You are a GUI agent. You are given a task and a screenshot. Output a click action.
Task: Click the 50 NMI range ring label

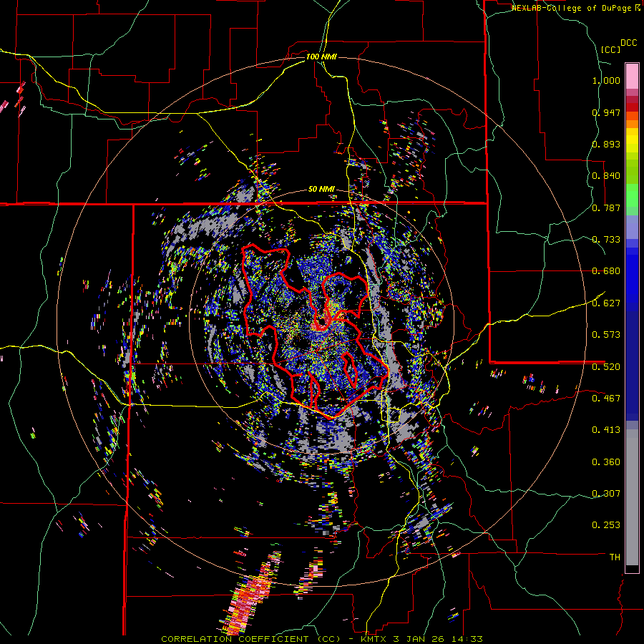(321, 190)
